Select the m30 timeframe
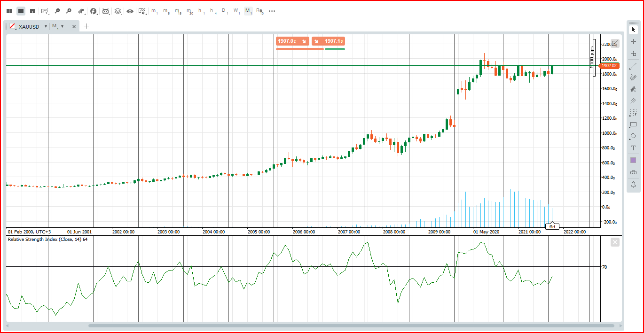 (190, 11)
